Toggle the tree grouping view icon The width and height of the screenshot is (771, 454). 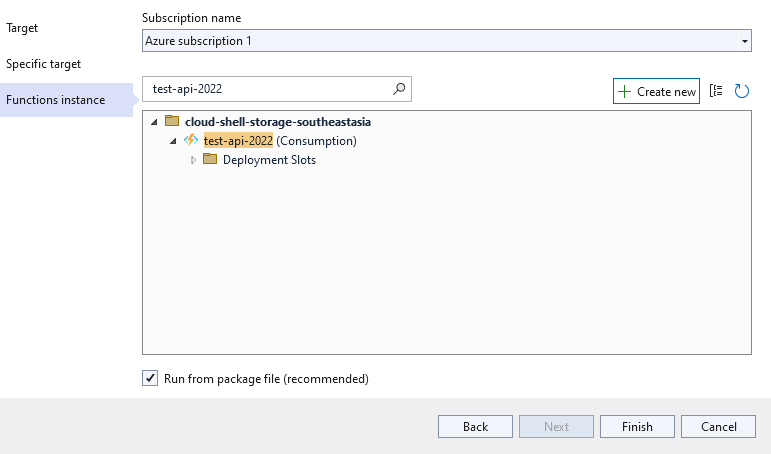tap(716, 91)
